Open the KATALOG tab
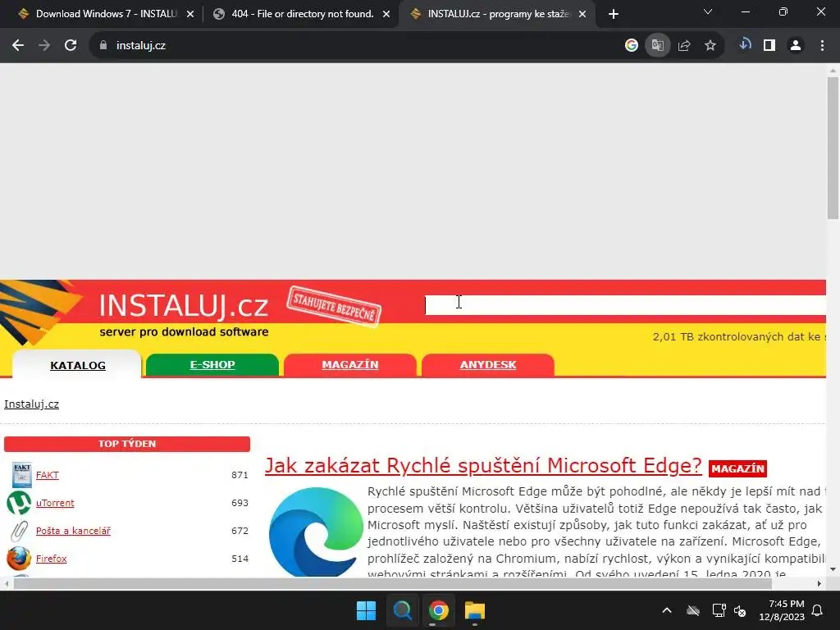This screenshot has width=840, height=630. [x=78, y=365]
